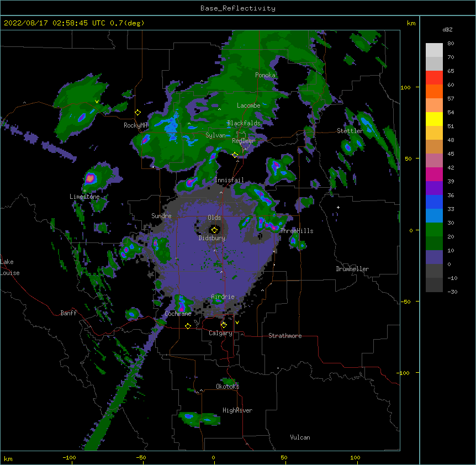Click the -100 tick on the bottom axis

click(69, 457)
